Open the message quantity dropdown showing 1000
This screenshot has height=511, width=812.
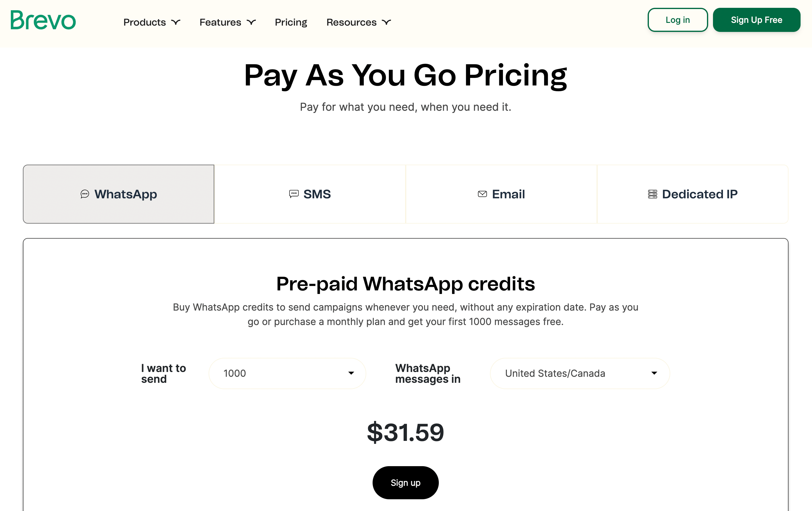click(x=287, y=373)
